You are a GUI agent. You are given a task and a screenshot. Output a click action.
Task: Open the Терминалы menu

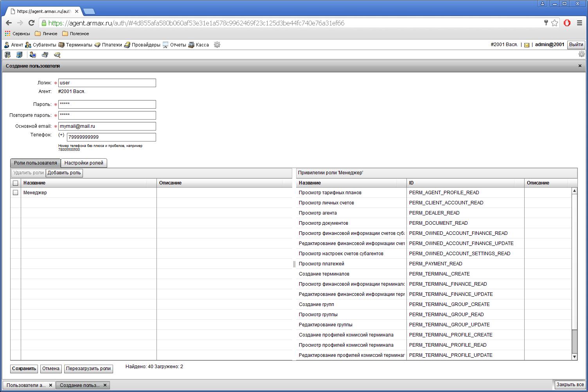75,45
